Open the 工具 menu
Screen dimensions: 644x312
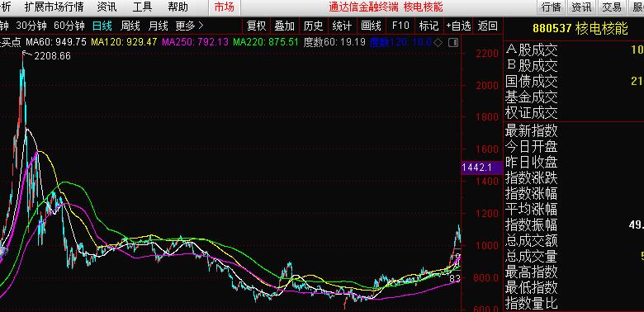(142, 7)
